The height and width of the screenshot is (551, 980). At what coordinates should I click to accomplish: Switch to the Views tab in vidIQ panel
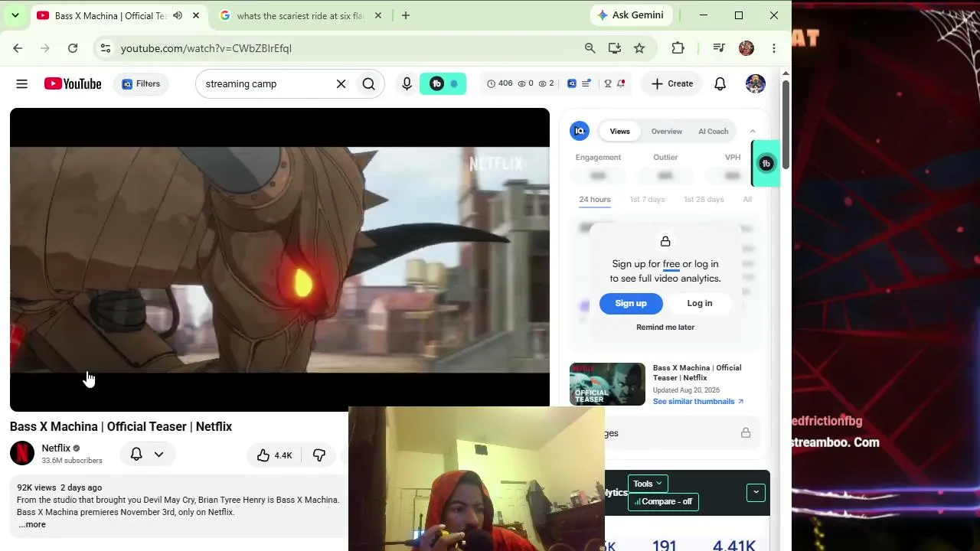[x=620, y=132]
